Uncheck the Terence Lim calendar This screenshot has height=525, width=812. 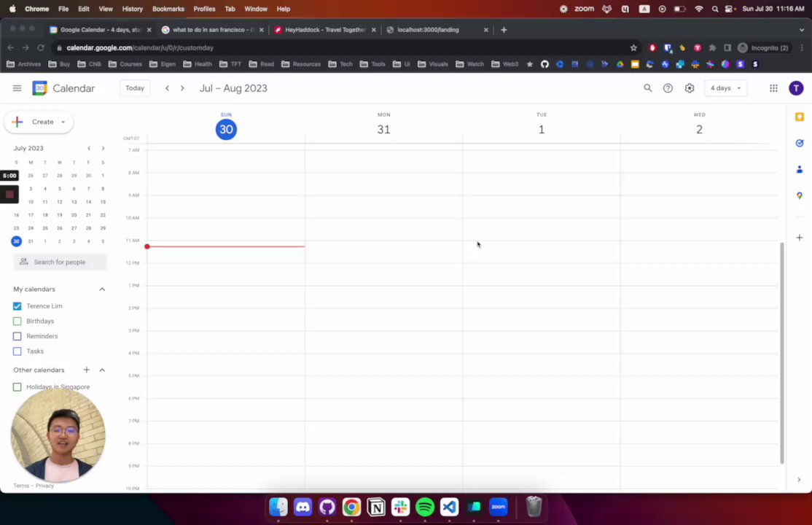pos(17,306)
